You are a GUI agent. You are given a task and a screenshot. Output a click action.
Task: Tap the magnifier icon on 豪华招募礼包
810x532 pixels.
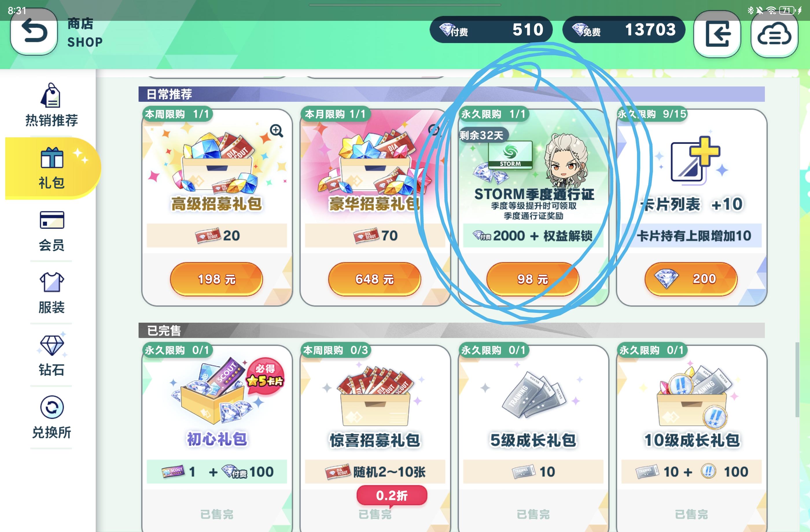[x=434, y=130]
